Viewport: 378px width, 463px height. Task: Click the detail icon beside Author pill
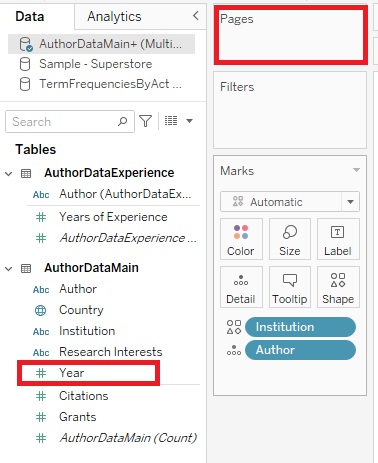234,350
